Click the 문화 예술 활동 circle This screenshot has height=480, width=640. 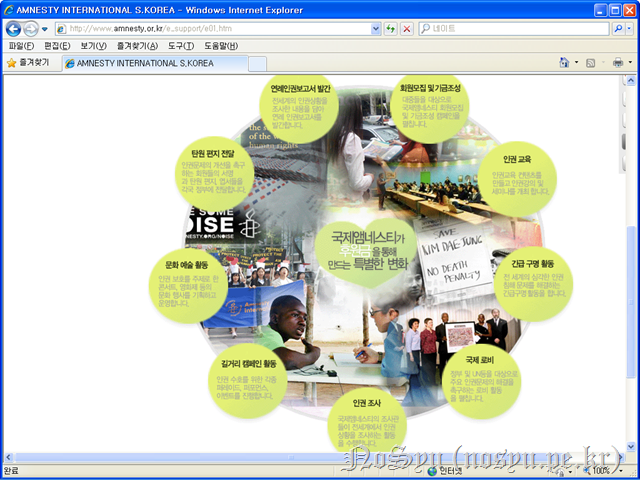pyautogui.click(x=182, y=285)
